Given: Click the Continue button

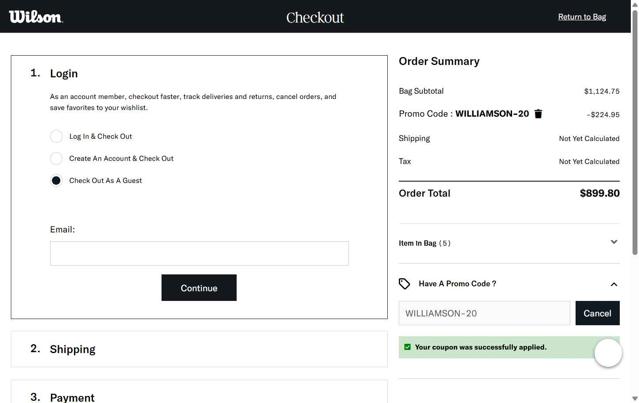Looking at the screenshot, I should [199, 288].
